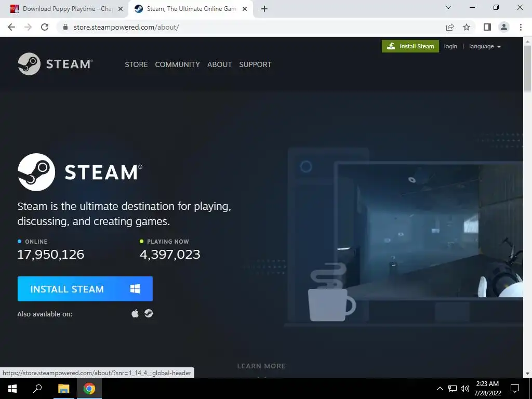Open the clock showing 2:23 AM
The width and height of the screenshot is (532, 399).
pos(487,389)
